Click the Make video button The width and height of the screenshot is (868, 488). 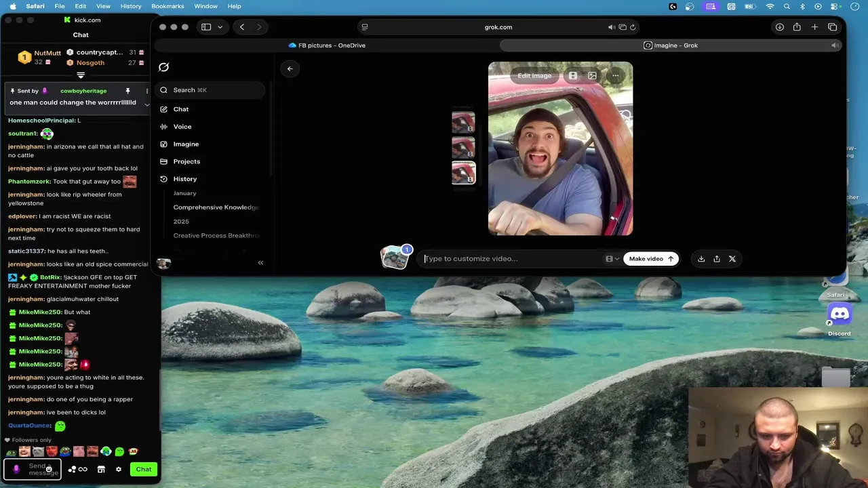pyautogui.click(x=651, y=259)
